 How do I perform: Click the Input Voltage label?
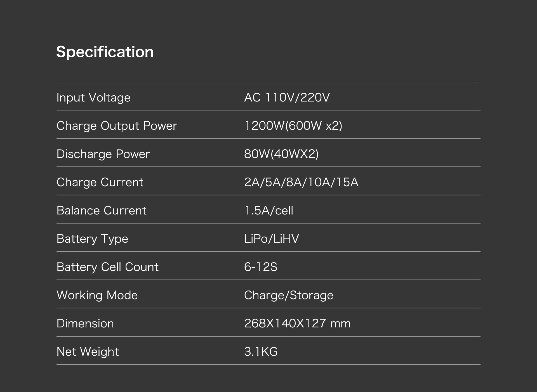pos(93,98)
